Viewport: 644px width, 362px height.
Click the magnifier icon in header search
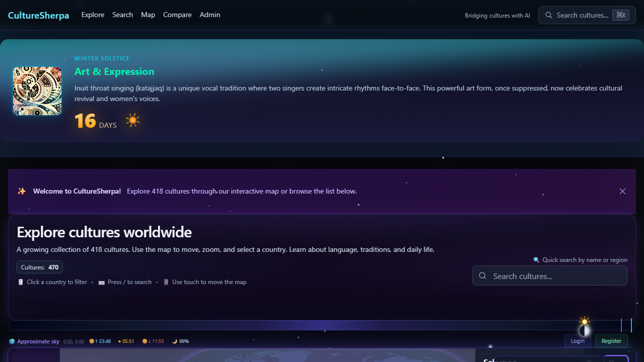(x=549, y=15)
